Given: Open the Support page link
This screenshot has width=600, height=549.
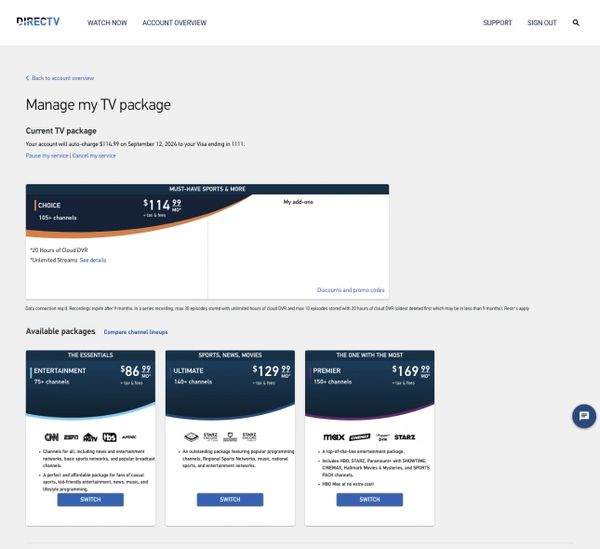Looking at the screenshot, I should (x=497, y=23).
